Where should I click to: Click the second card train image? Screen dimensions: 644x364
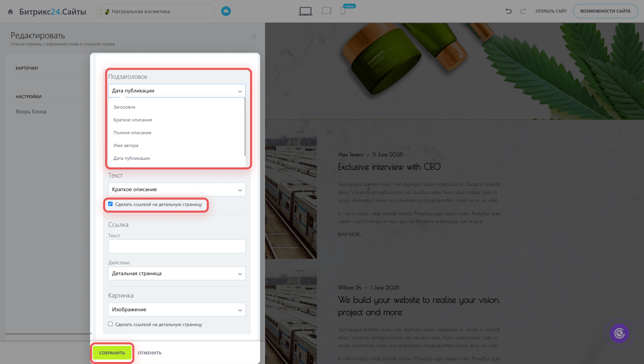(291, 316)
